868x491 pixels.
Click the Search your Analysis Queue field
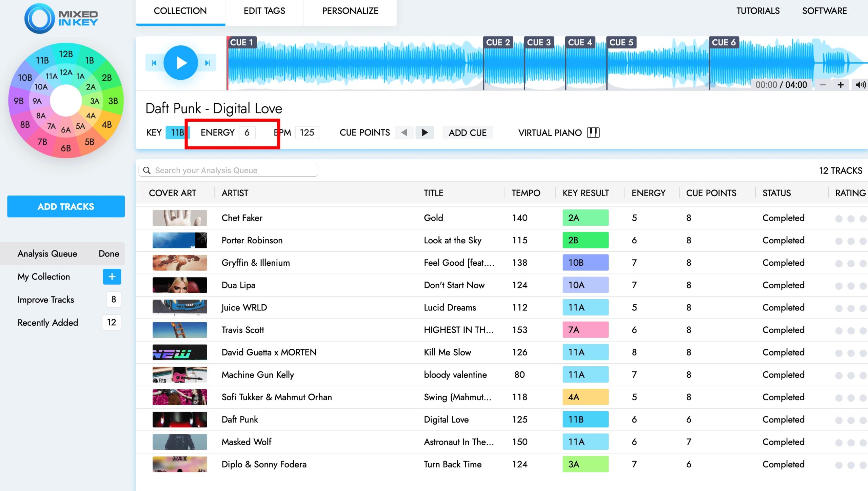228,170
